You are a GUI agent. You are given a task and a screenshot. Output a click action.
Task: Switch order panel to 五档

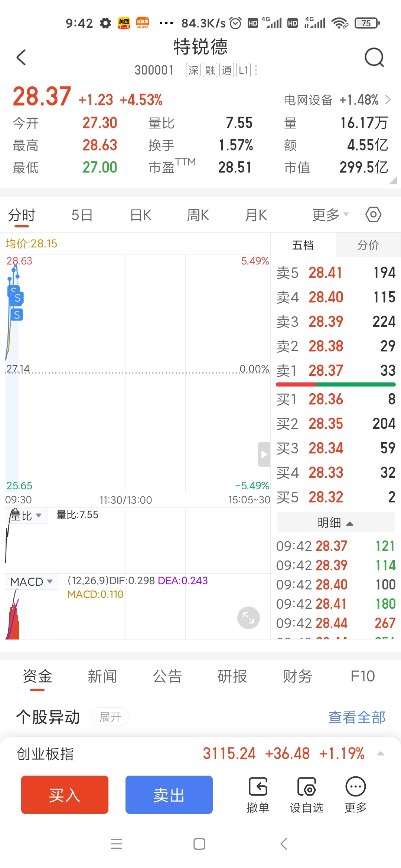pyautogui.click(x=303, y=245)
